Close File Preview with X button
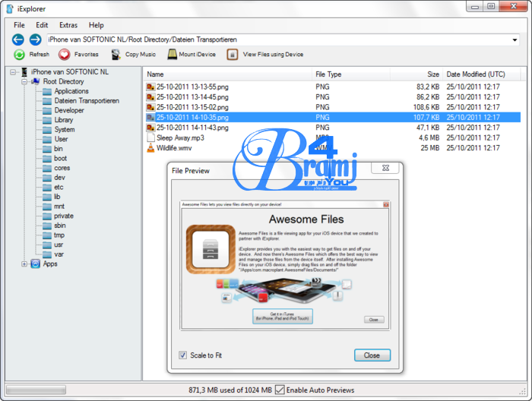The image size is (532, 401). [x=385, y=168]
